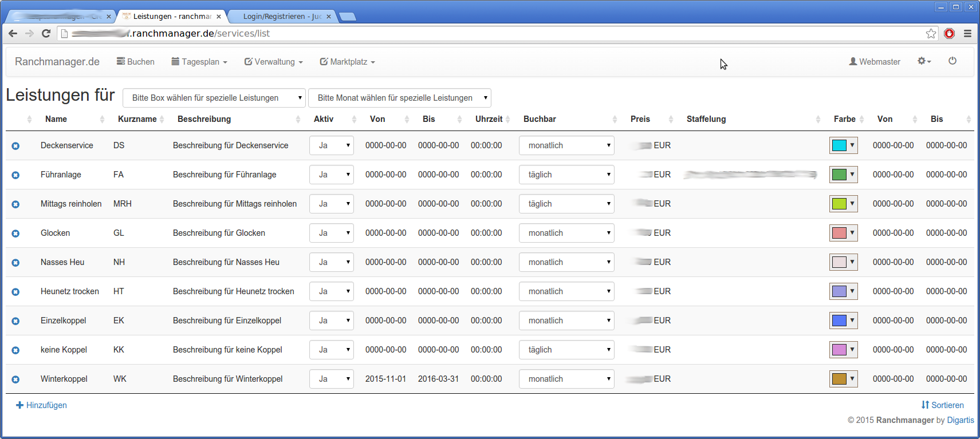Reload the page in the browser

tap(46, 33)
